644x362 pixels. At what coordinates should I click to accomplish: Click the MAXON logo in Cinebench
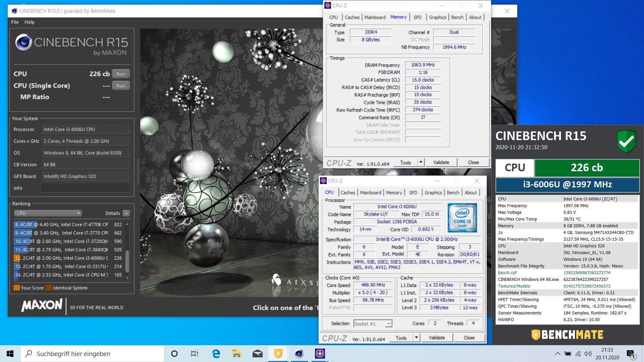[42, 305]
